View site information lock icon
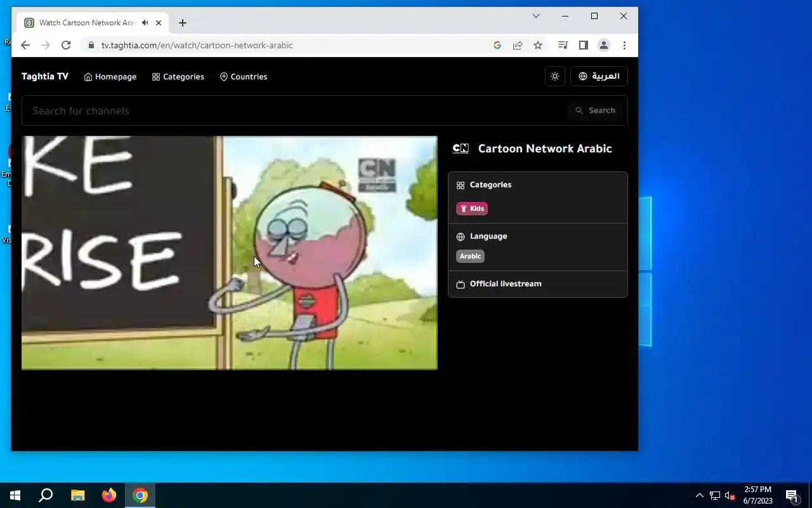Viewport: 812px width, 508px height. point(91,45)
